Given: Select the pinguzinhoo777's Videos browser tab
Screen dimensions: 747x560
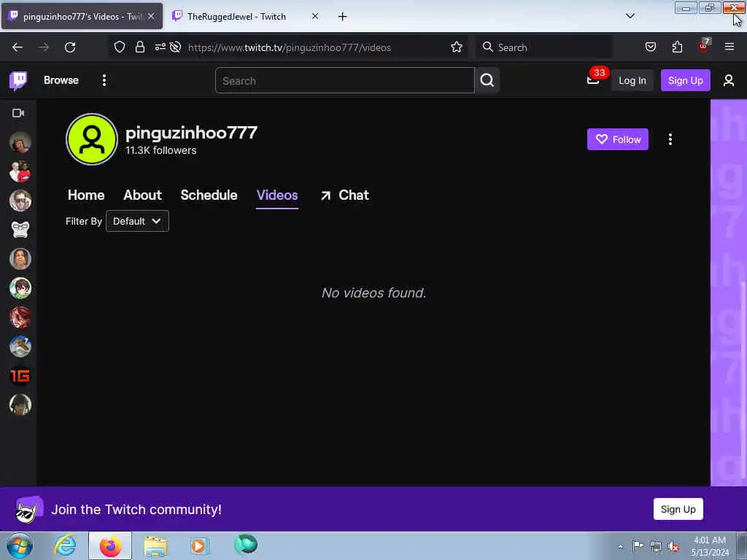Looking at the screenshot, I should pyautogui.click(x=82, y=17).
